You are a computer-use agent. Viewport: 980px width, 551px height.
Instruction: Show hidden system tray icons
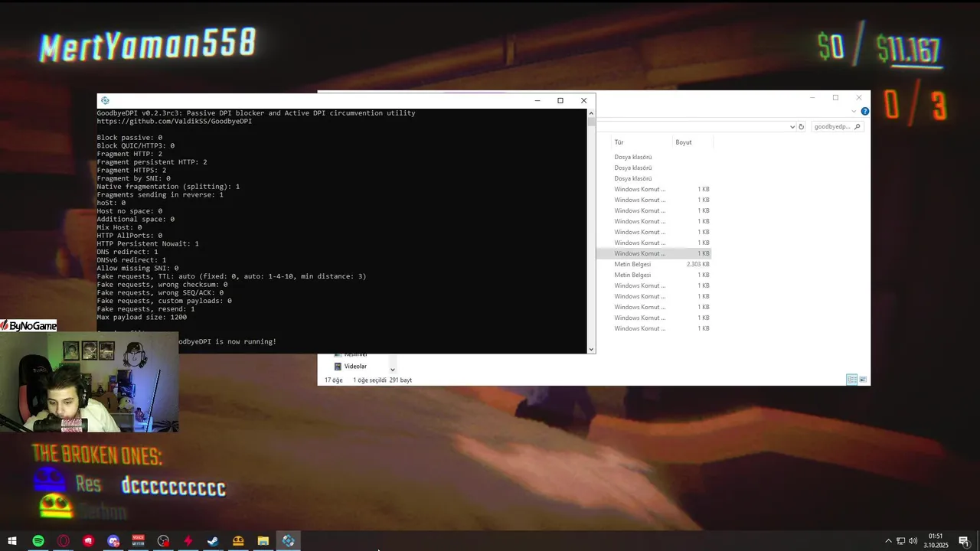(888, 541)
